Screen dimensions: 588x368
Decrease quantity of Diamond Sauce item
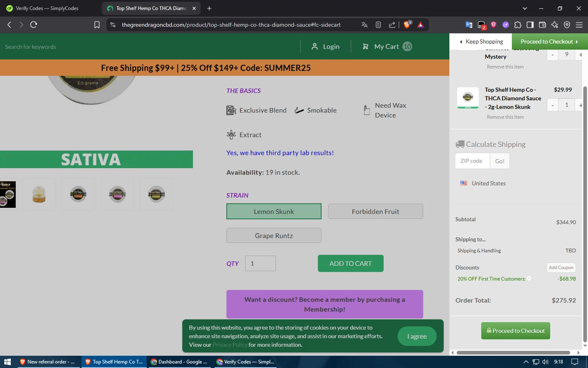pos(552,105)
